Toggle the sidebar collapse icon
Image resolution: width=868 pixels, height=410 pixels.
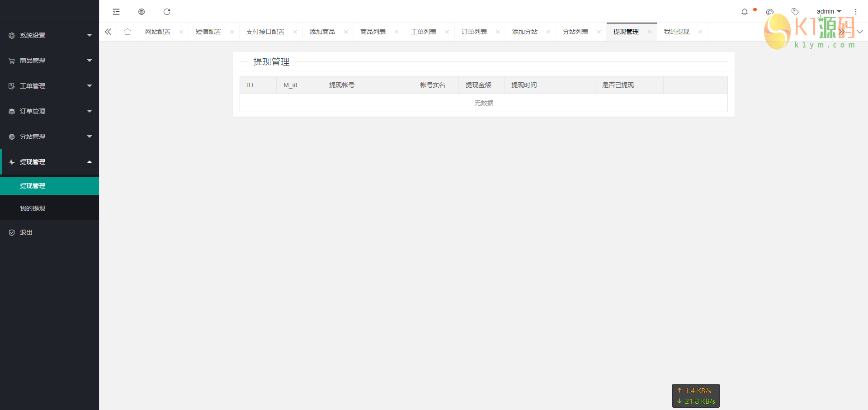tap(116, 12)
